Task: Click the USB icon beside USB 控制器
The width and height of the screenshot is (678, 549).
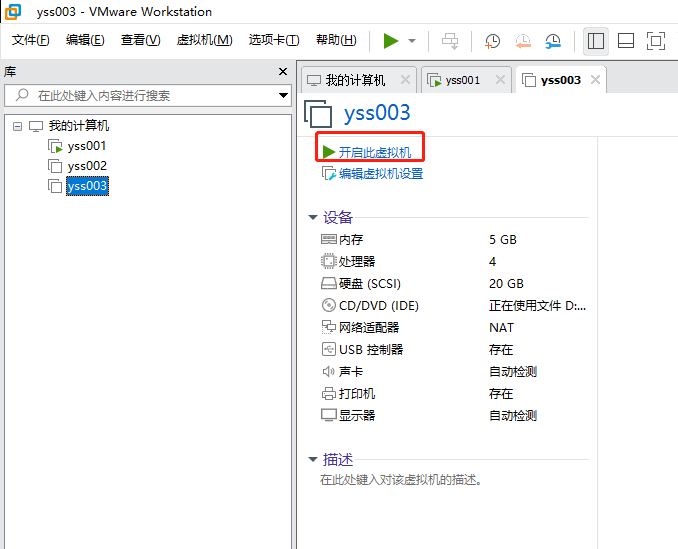Action: point(329,349)
